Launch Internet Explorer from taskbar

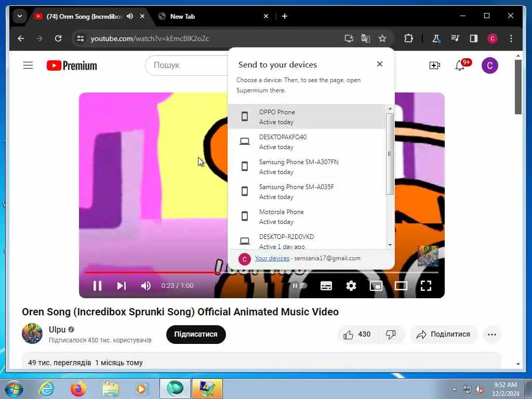tap(46, 389)
